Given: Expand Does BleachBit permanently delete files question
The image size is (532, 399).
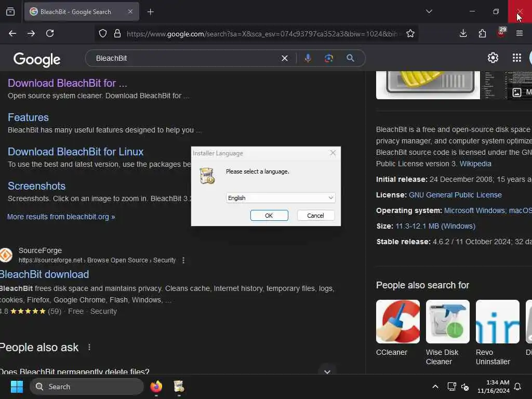Looking at the screenshot, I should click(x=327, y=371).
